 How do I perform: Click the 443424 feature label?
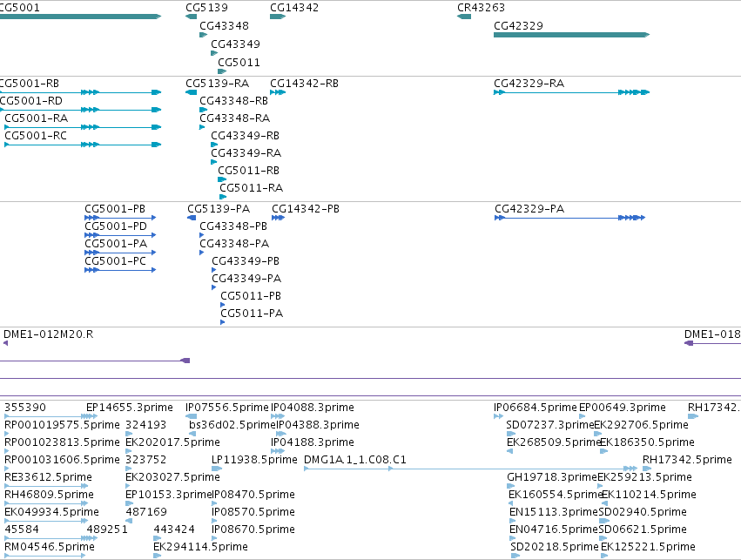(174, 530)
